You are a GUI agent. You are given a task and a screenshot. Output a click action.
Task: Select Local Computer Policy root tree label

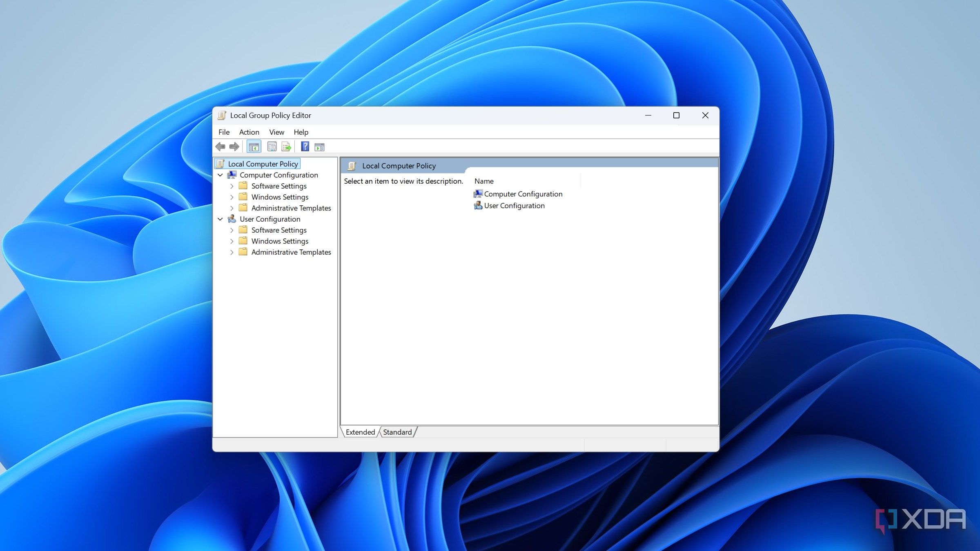tap(263, 164)
